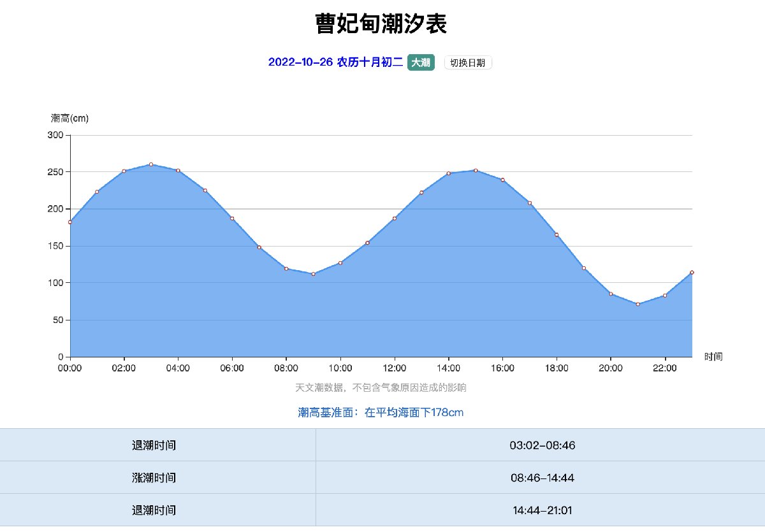Screen dimensions: 765x532
Task: Click the 潮高(cm) y-axis title
Action: (x=69, y=118)
